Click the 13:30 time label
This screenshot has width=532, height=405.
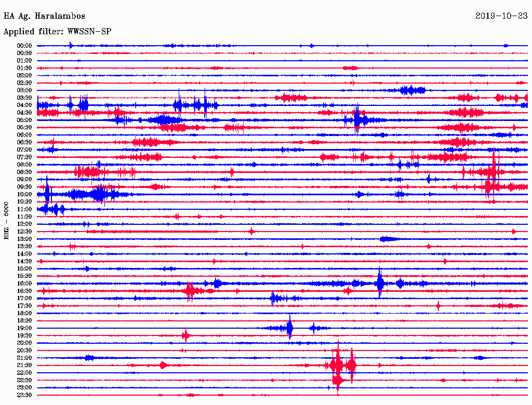tap(24, 246)
